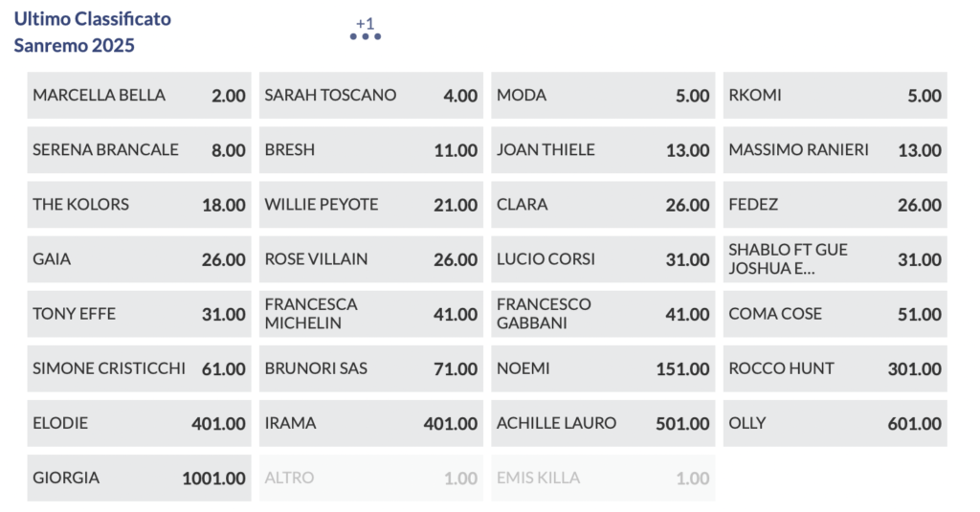Pick Sarah Toscano at 4.00
The height and width of the screenshot is (512, 980).
point(370,96)
